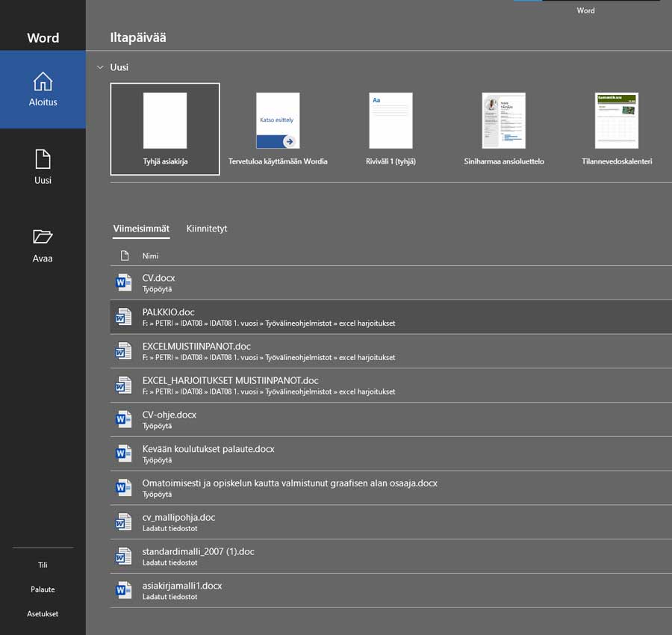Image resolution: width=672 pixels, height=635 pixels.
Task: Switch to the Viimeisimmät tab
Action: [141, 229]
